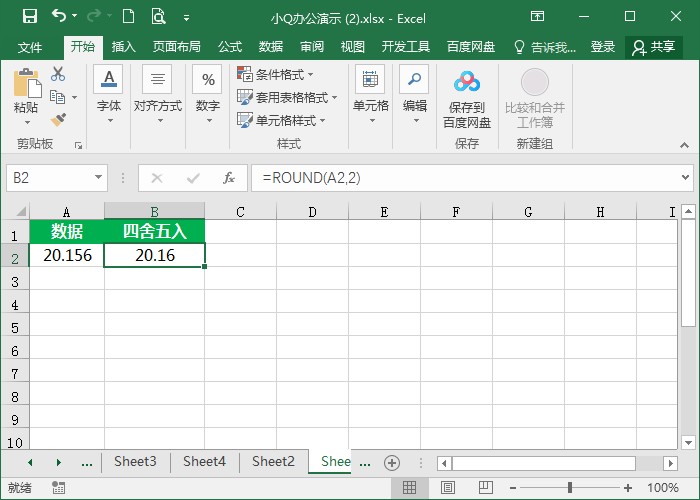The width and height of the screenshot is (700, 500).
Task: Activate the format painter brush
Action: (x=58, y=120)
